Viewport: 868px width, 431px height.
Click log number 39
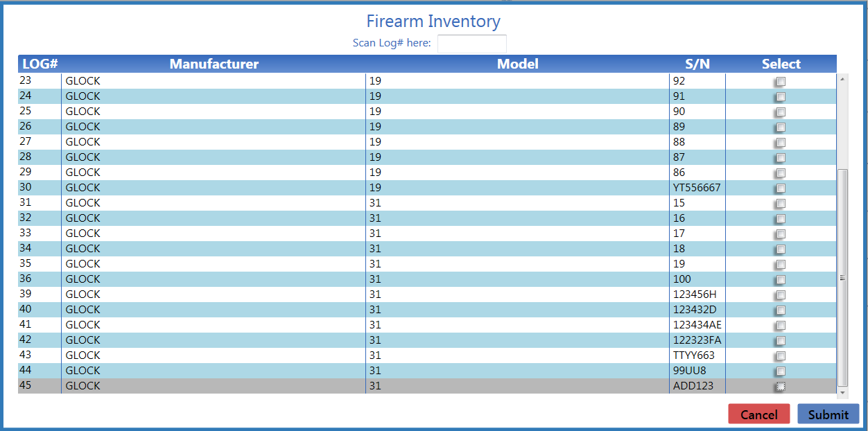pos(26,293)
